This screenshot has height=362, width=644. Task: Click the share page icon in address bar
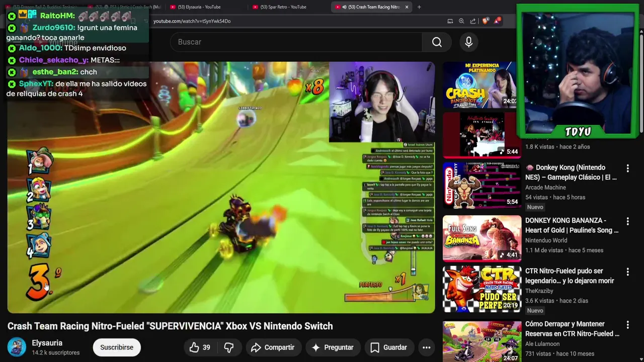[x=473, y=21]
